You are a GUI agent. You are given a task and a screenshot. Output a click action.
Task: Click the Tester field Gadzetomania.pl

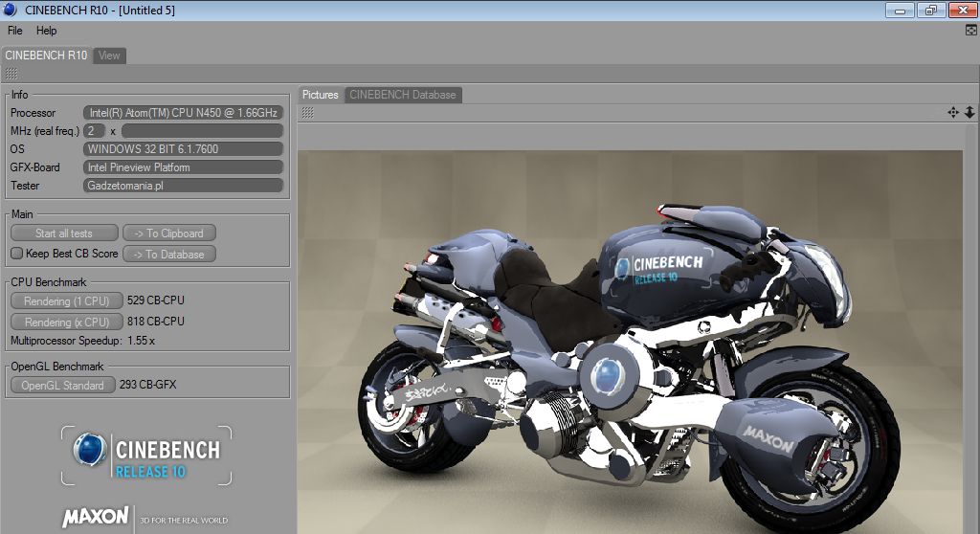(x=183, y=185)
